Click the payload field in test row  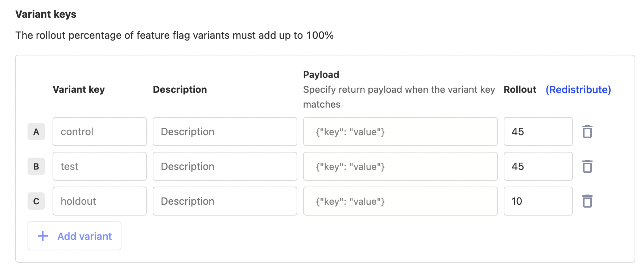[400, 166]
